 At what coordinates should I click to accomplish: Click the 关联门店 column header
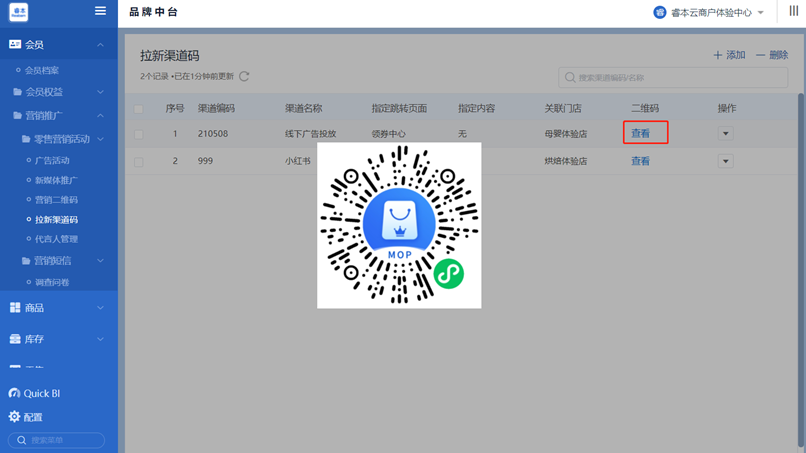click(x=563, y=108)
